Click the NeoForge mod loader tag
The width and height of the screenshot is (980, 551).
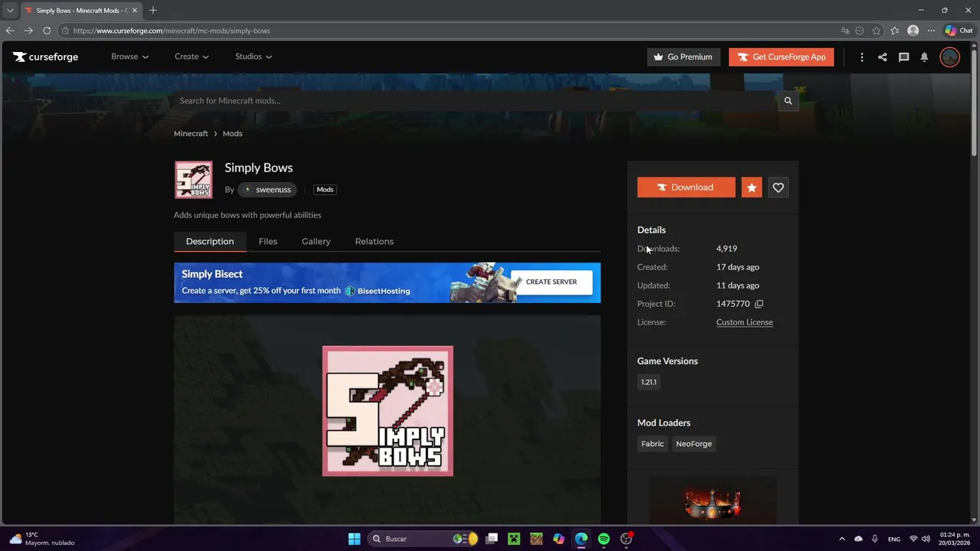[694, 444]
